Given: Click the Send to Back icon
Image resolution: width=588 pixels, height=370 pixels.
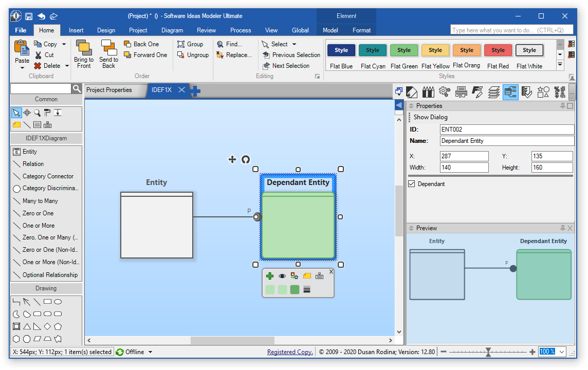Looking at the screenshot, I should pyautogui.click(x=108, y=48).
